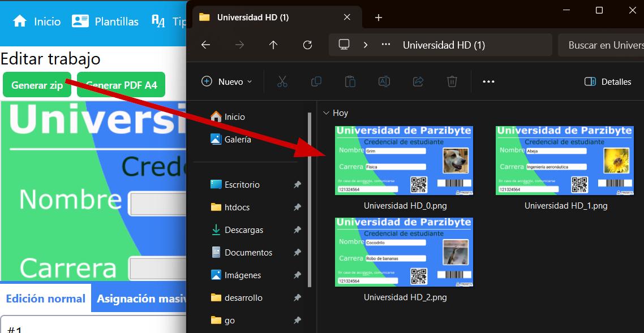
Task: Switch to Edición normal tab
Action: (x=45, y=299)
